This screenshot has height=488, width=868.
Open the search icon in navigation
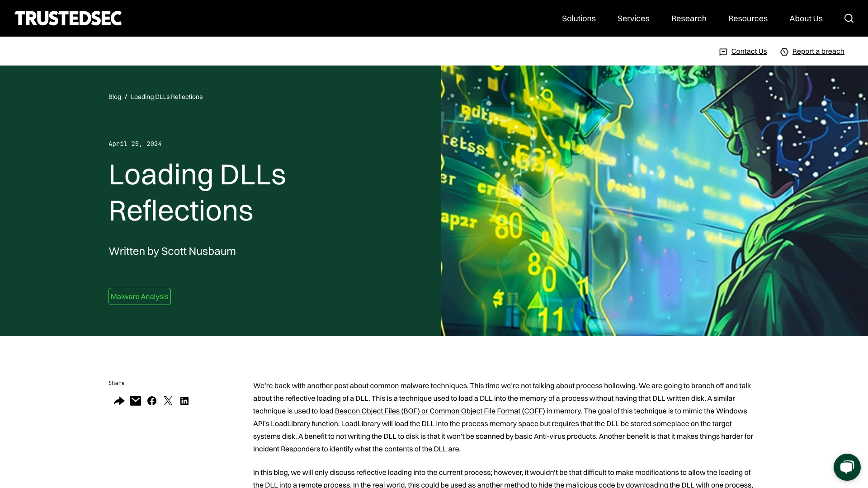pos(849,19)
